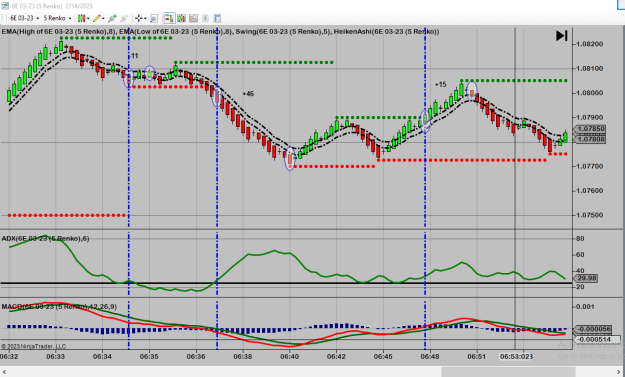Click the 2023 NinjaTrader, LLC copyright text

[x=33, y=346]
